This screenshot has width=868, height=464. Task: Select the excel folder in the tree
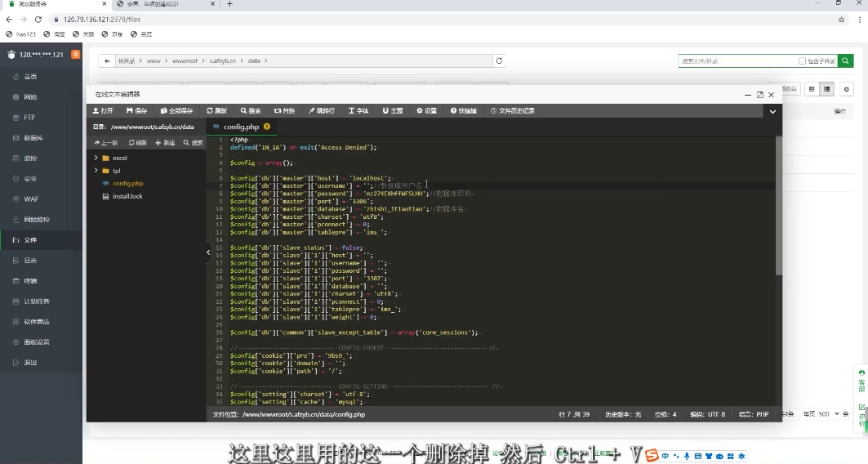click(x=119, y=158)
